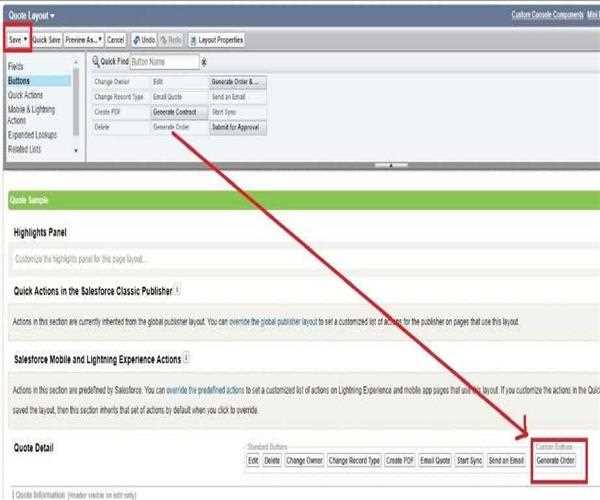Select Send an Email in the palette
The image size is (600, 500).
coord(238,97)
